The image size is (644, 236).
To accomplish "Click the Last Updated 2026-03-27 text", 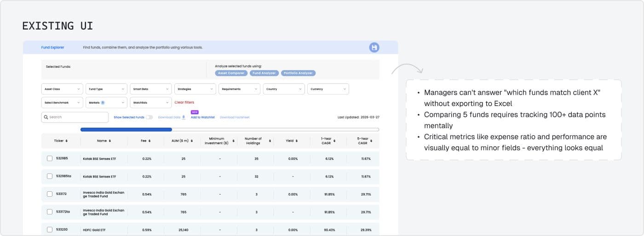I will tap(358, 117).
